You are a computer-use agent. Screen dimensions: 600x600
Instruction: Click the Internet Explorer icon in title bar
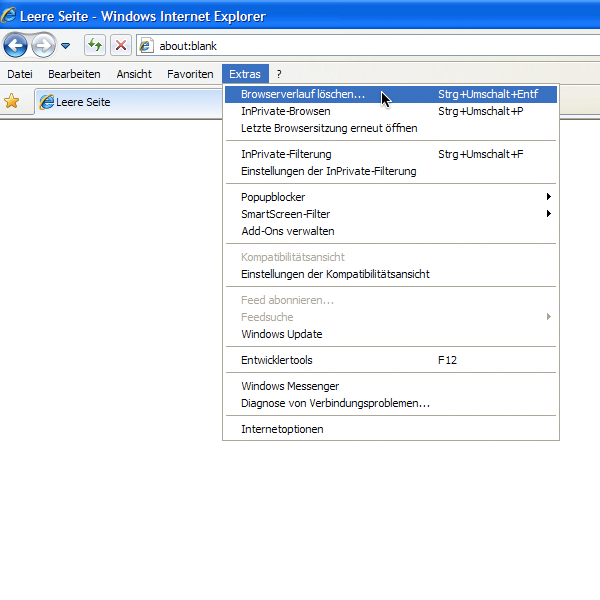[x=8, y=16]
